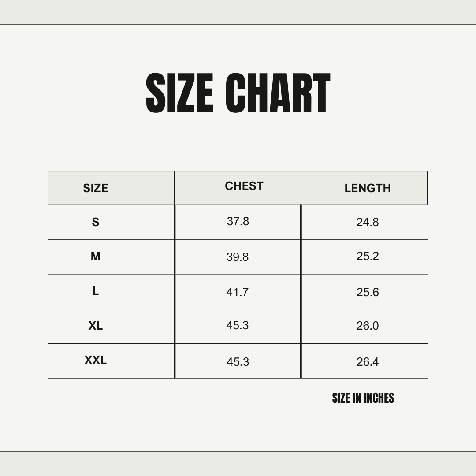476x476 pixels.
Task: Select the XXL row chest value 45.3
Action: click(238, 362)
